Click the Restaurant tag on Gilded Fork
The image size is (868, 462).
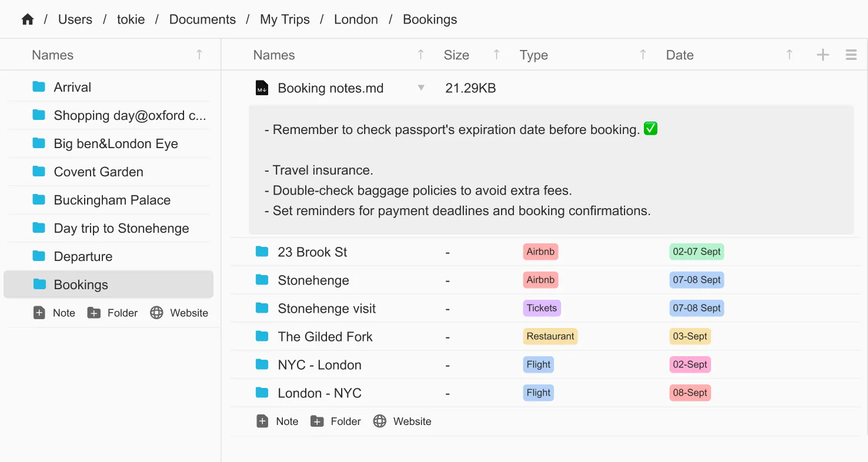[x=550, y=336]
